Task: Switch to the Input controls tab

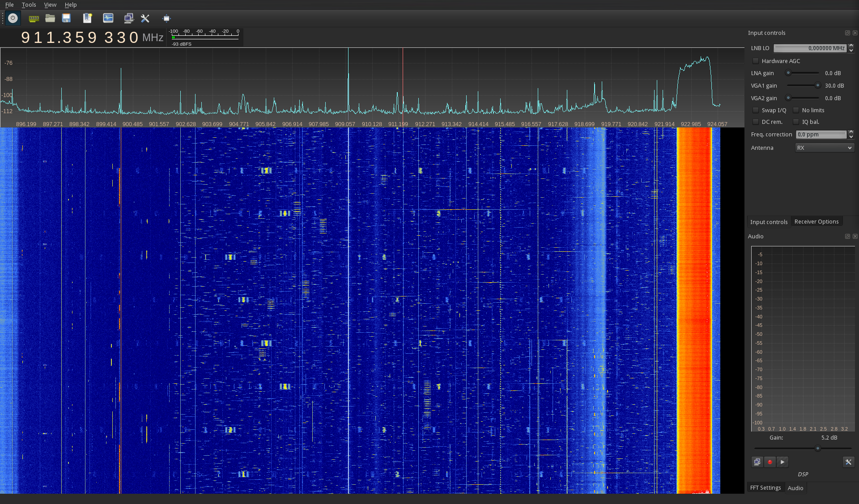Action: (769, 222)
